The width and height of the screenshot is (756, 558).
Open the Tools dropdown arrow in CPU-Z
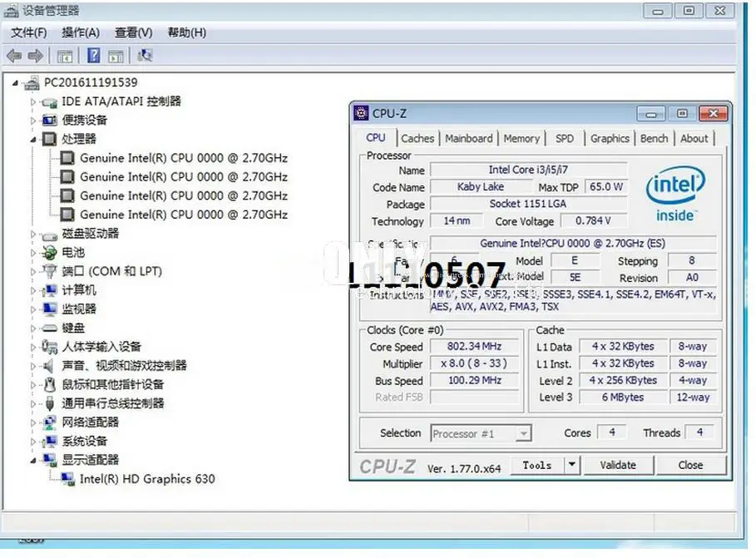572,465
